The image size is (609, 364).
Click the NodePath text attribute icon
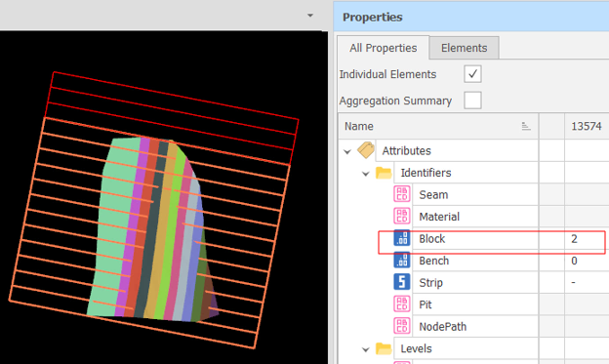point(402,326)
